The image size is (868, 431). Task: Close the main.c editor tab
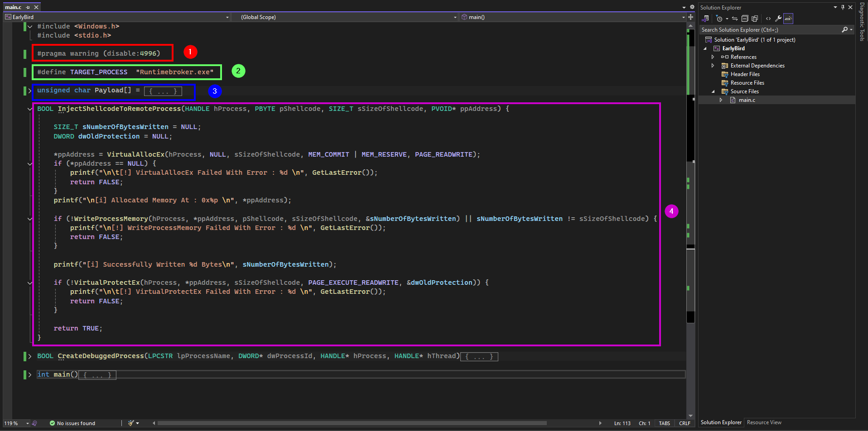[36, 7]
